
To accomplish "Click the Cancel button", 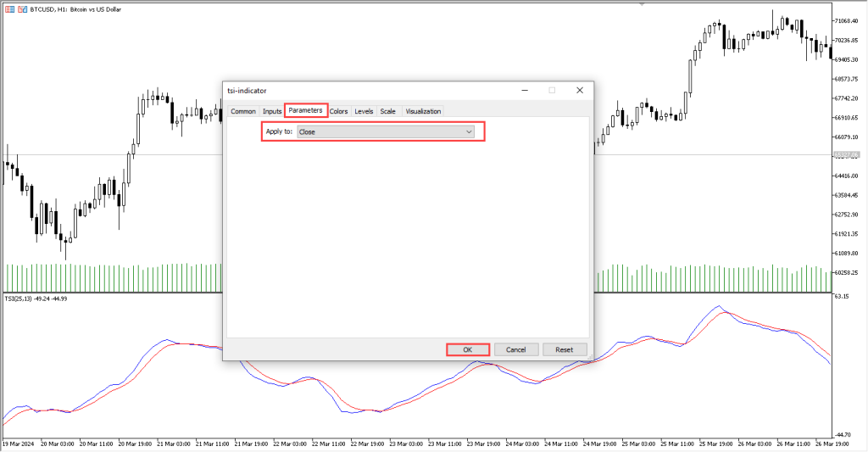I will coord(515,349).
